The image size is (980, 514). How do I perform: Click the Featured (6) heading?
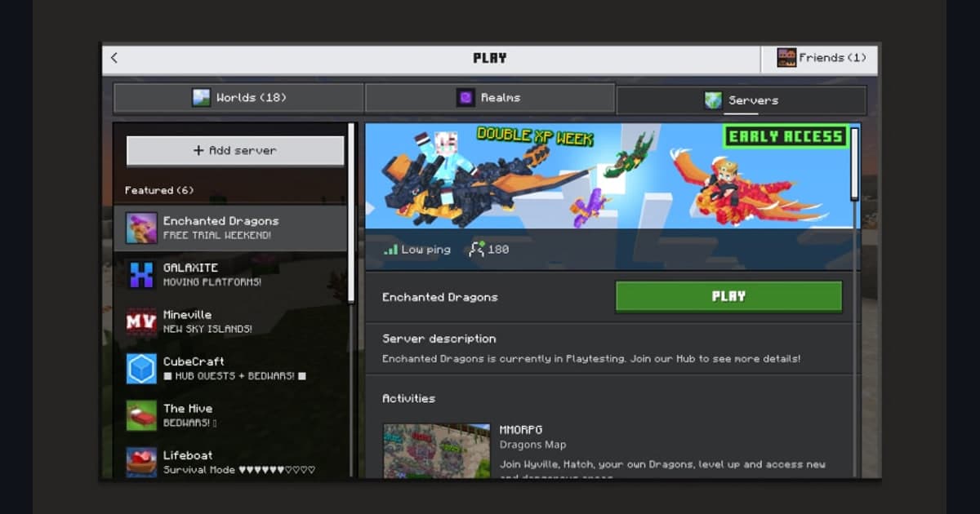[x=159, y=190]
